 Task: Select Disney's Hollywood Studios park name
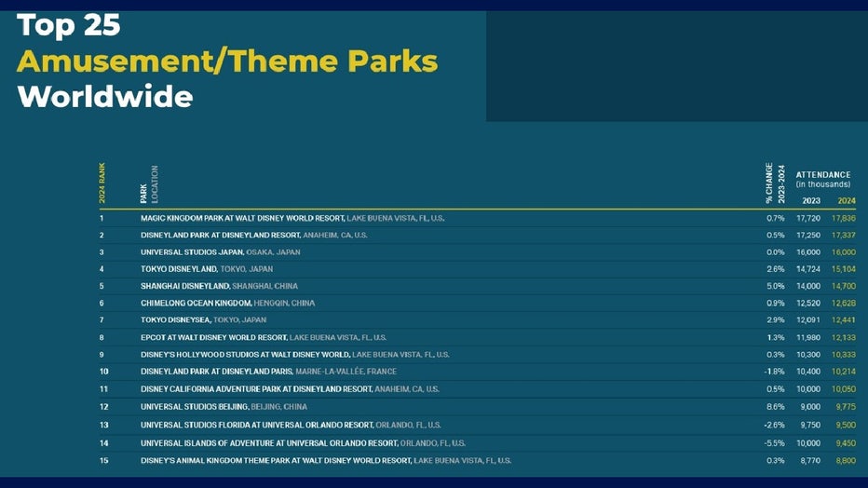[x=245, y=355]
